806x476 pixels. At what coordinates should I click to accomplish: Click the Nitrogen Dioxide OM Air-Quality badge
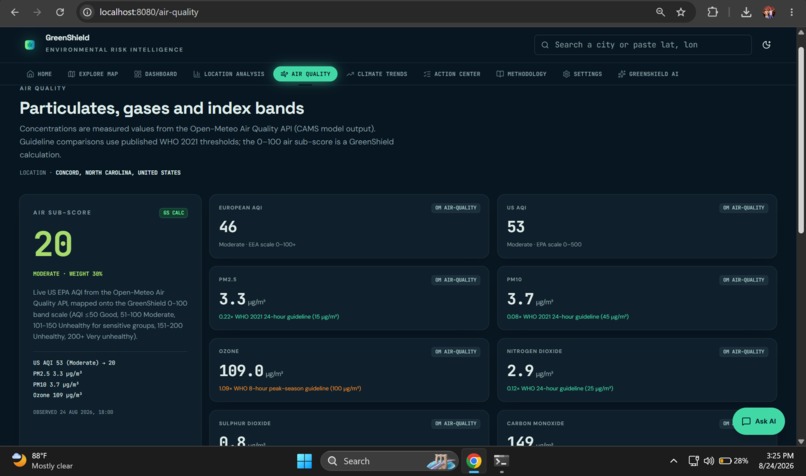coord(744,352)
